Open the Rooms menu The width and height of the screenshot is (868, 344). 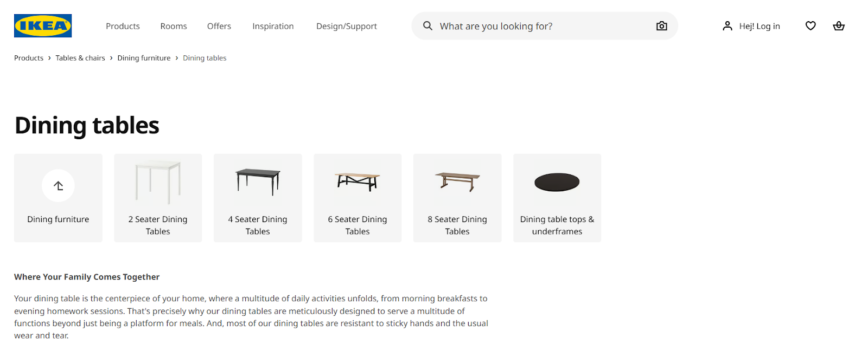(173, 26)
